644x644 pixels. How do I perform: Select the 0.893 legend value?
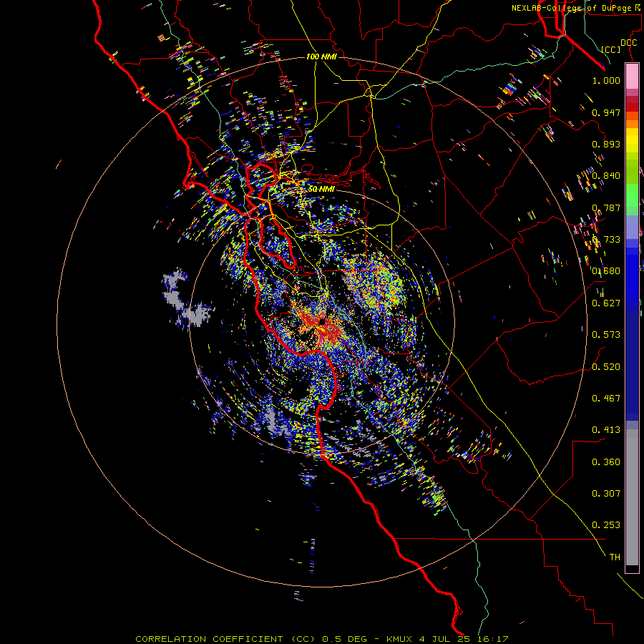[x=606, y=144]
